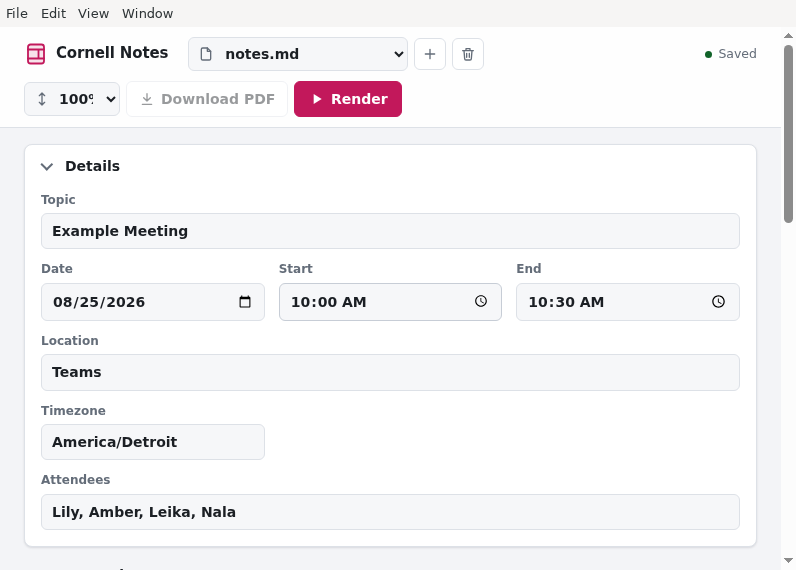Viewport: 796px width, 570px height.
Task: Open the Start time clock picker
Action: coord(481,301)
